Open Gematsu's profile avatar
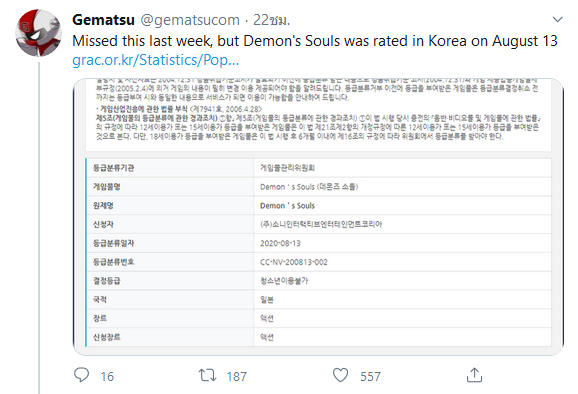 38,33
